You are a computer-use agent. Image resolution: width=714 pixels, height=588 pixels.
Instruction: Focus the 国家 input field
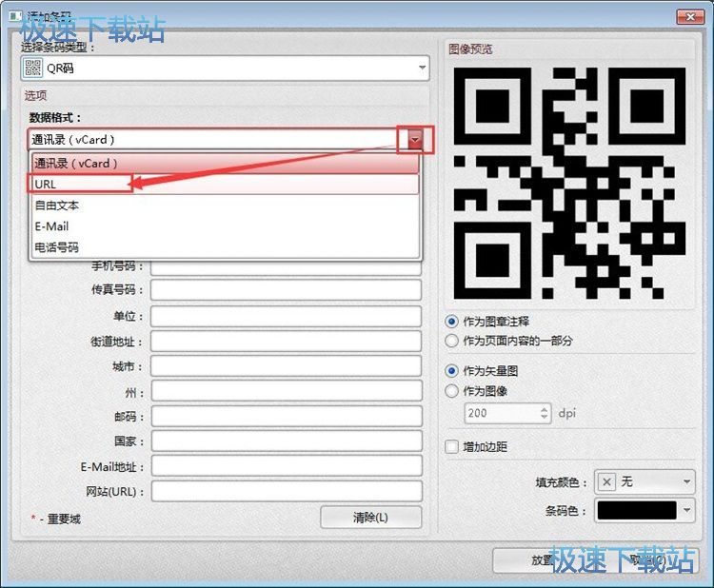[287, 441]
